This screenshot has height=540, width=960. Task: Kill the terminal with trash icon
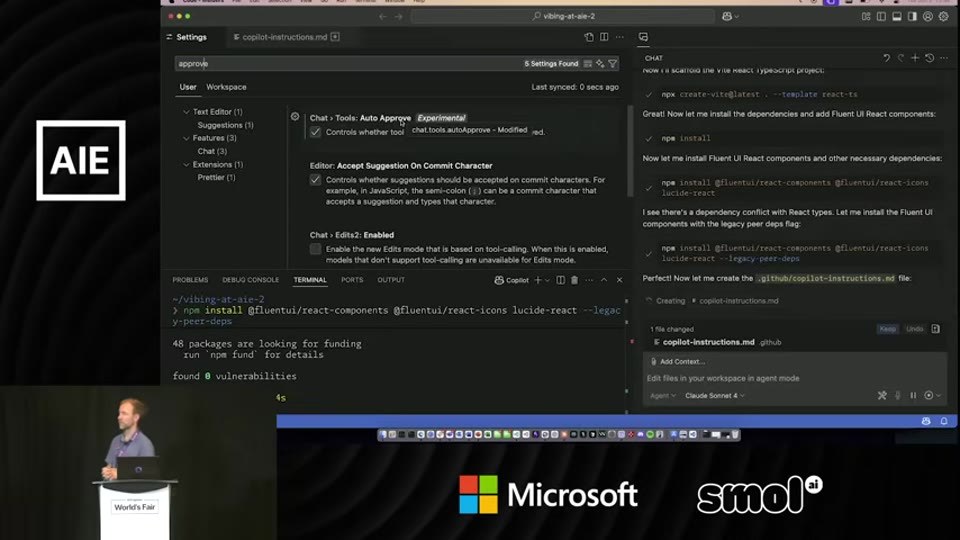(574, 280)
